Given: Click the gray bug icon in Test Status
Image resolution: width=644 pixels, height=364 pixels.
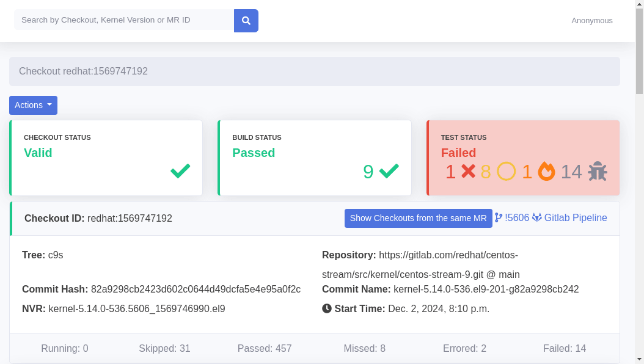Looking at the screenshot, I should point(597,172).
